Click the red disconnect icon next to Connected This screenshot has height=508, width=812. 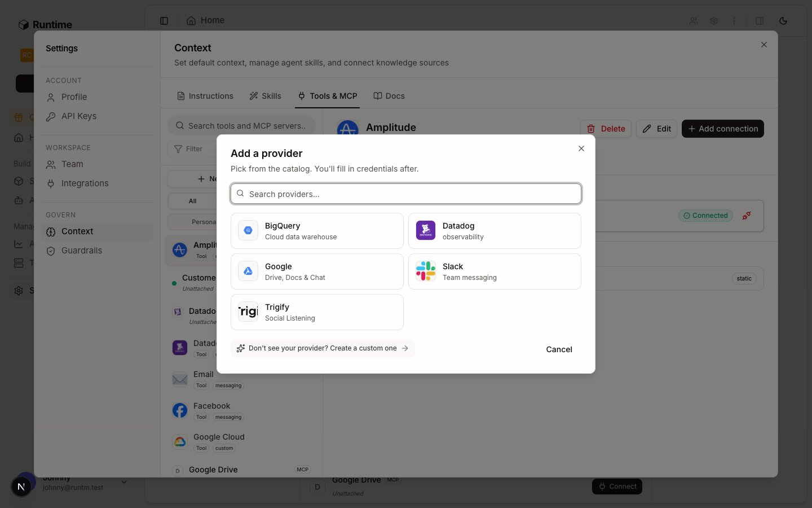[x=747, y=216]
